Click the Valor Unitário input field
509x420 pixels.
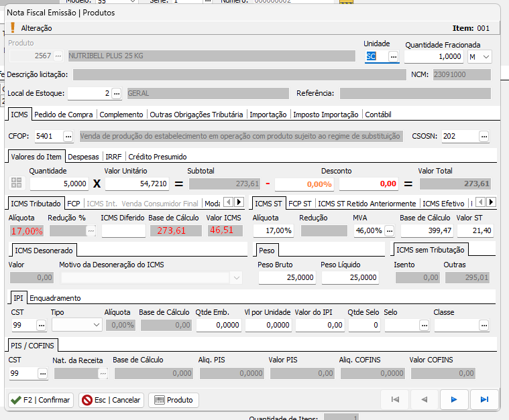(137, 184)
